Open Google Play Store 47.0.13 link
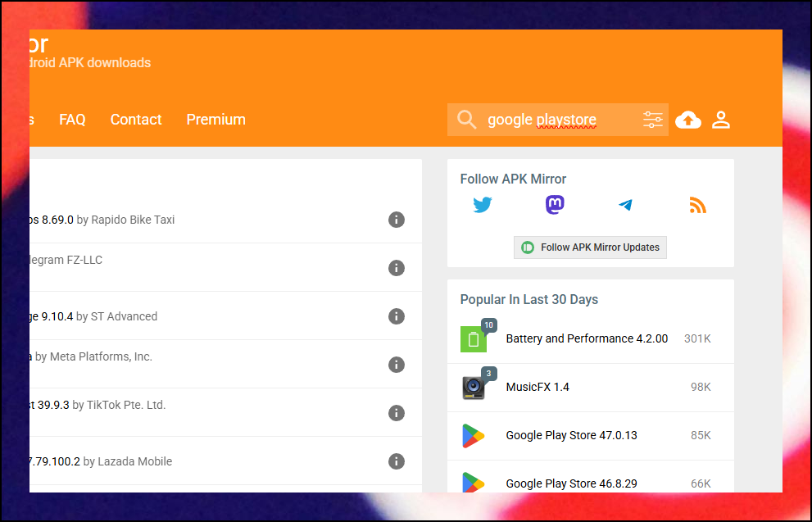812x522 pixels. point(571,435)
